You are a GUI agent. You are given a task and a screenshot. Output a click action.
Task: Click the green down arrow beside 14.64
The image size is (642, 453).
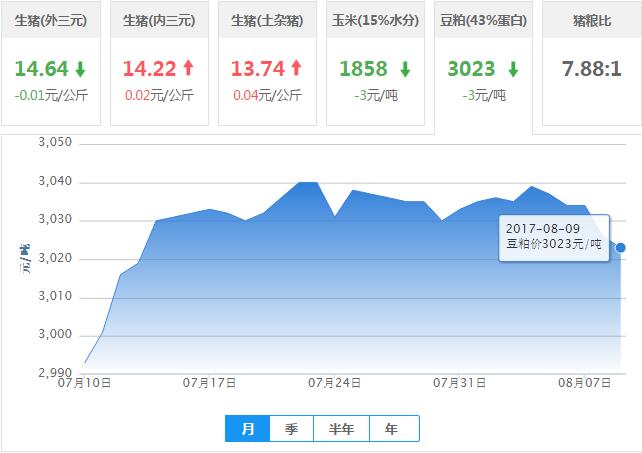tap(80, 69)
